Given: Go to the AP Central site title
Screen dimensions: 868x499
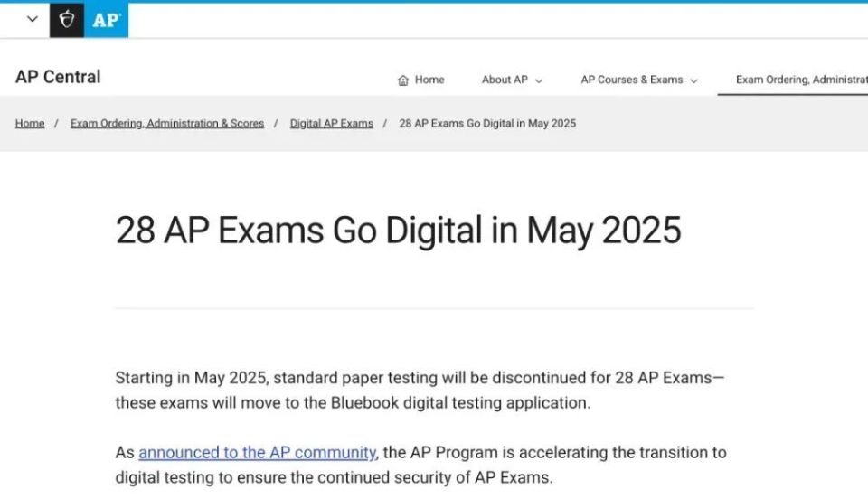Looking at the screenshot, I should pos(58,77).
